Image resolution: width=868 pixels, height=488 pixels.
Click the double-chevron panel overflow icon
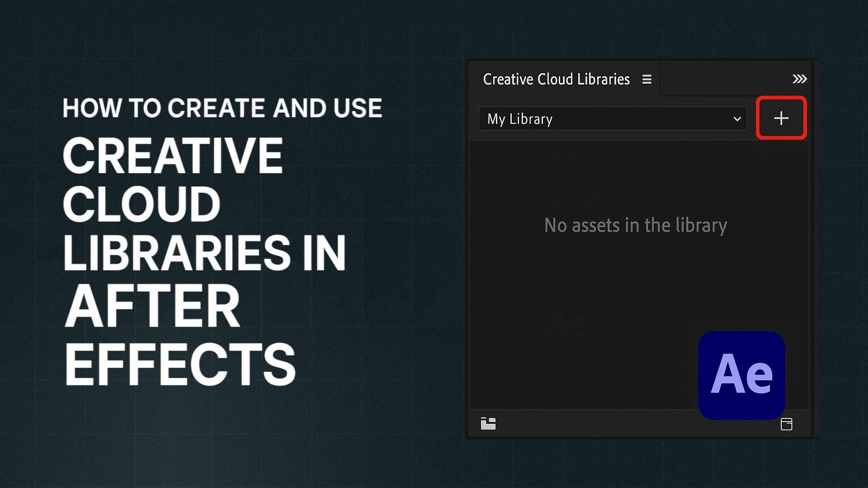799,79
